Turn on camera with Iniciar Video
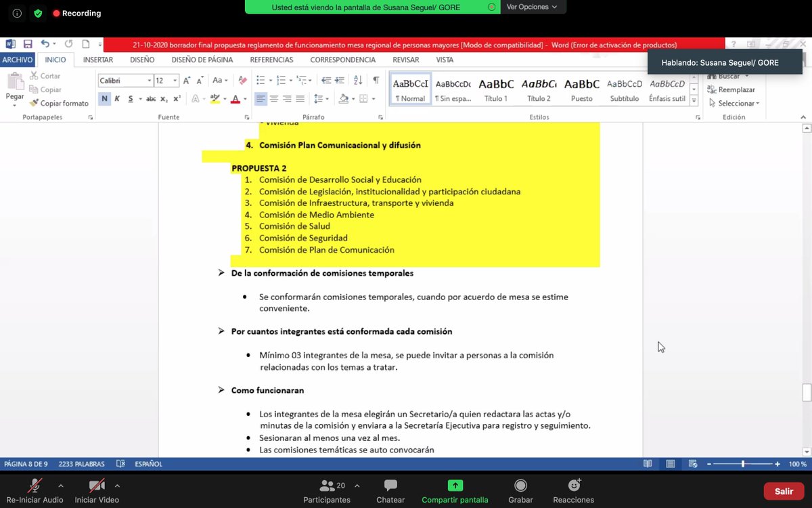812x508 pixels. coord(97,491)
